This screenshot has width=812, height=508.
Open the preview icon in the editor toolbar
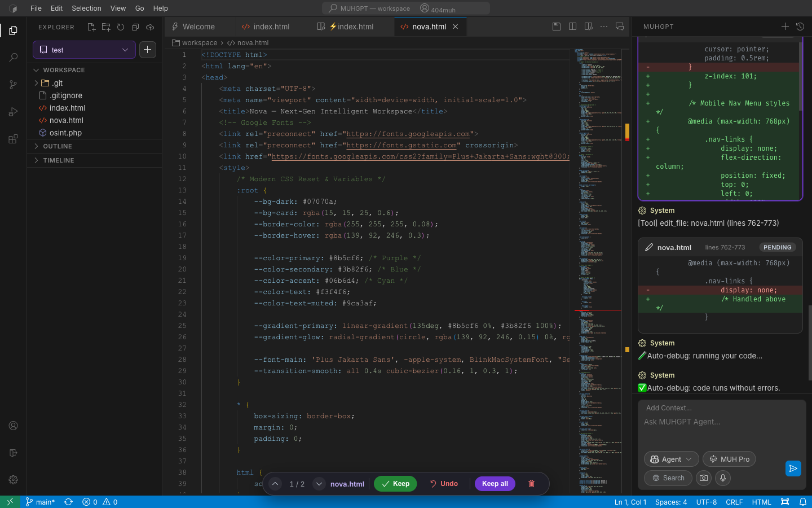tap(588, 27)
